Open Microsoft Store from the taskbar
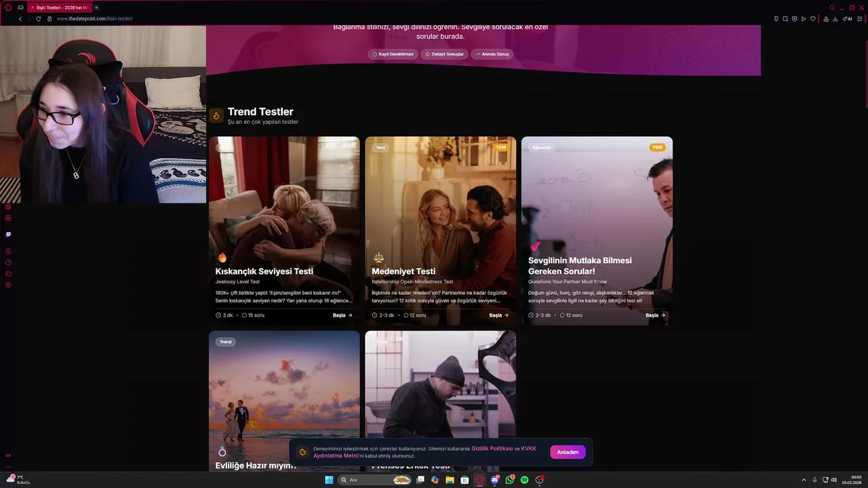The image size is (868, 488). coord(465,480)
